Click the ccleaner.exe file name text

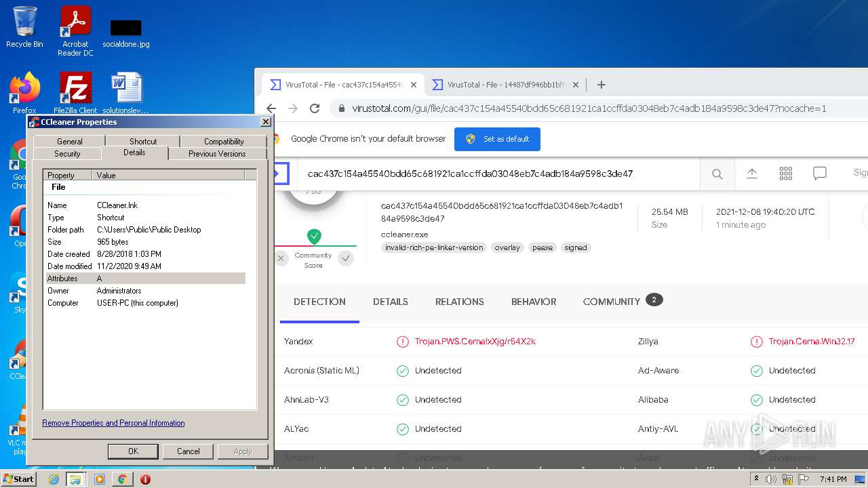[405, 235]
